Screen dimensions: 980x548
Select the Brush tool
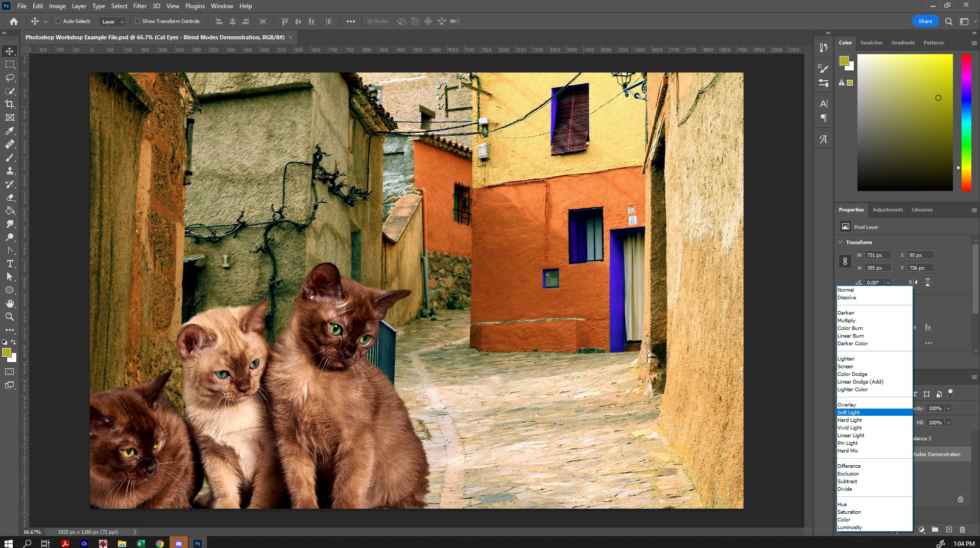point(10,158)
